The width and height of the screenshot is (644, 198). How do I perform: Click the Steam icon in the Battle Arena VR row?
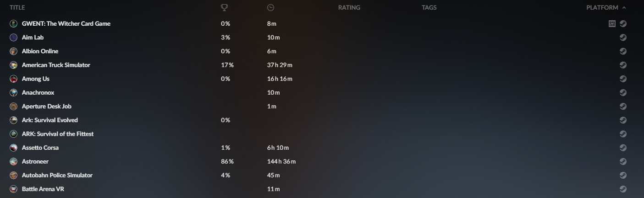coord(623,189)
